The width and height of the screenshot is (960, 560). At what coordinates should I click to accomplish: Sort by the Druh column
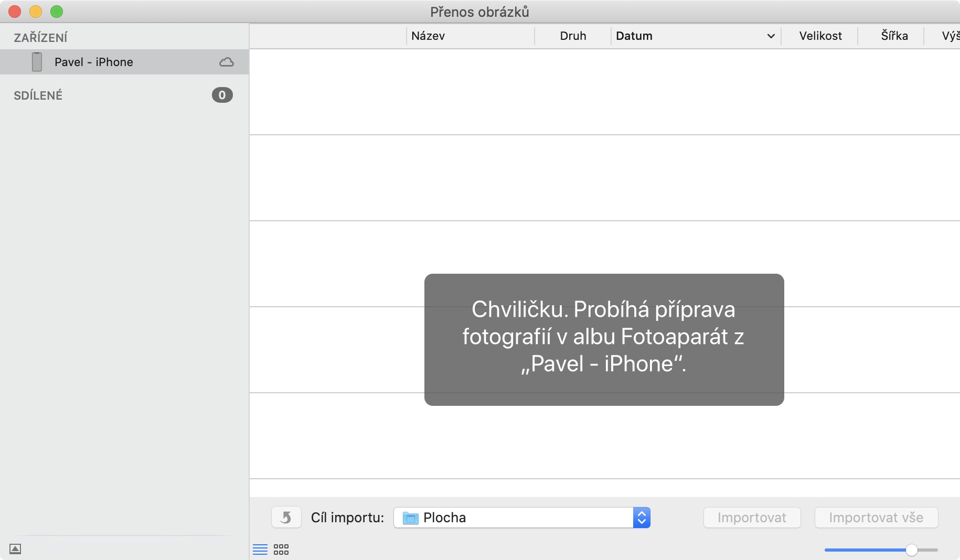tap(573, 36)
